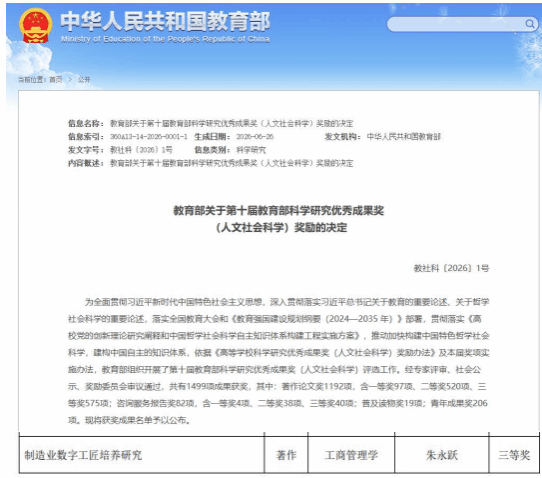Click the Ministry of Education English subtitle
Image resolution: width=542 pixels, height=478 pixels.
pyautogui.click(x=165, y=39)
